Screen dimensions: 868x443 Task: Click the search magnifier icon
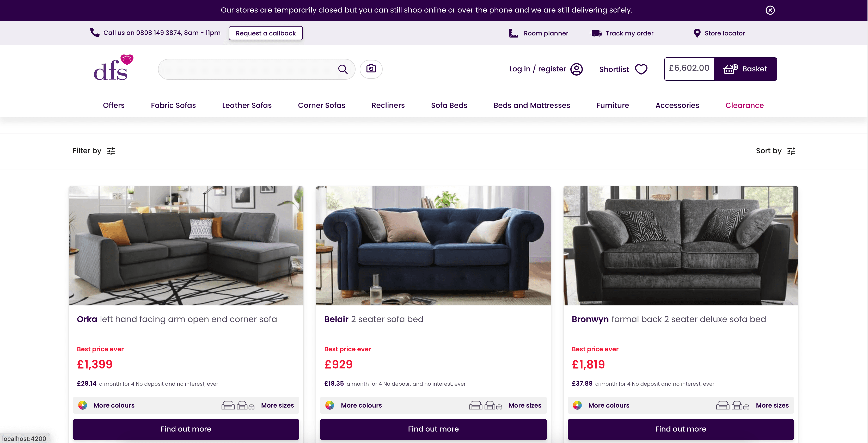[343, 69]
